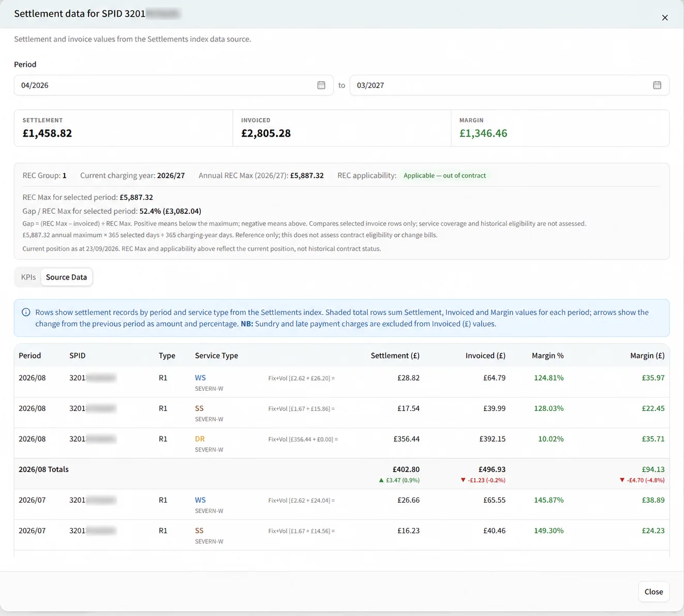Click the Settlement (£) column header
This screenshot has width=684, height=616.
tap(395, 356)
